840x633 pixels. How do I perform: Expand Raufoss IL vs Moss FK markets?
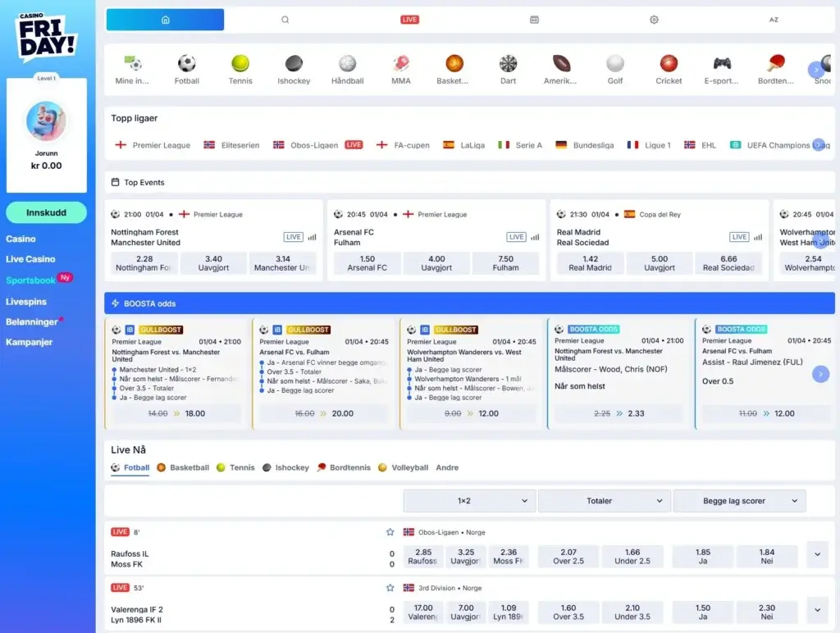[818, 555]
